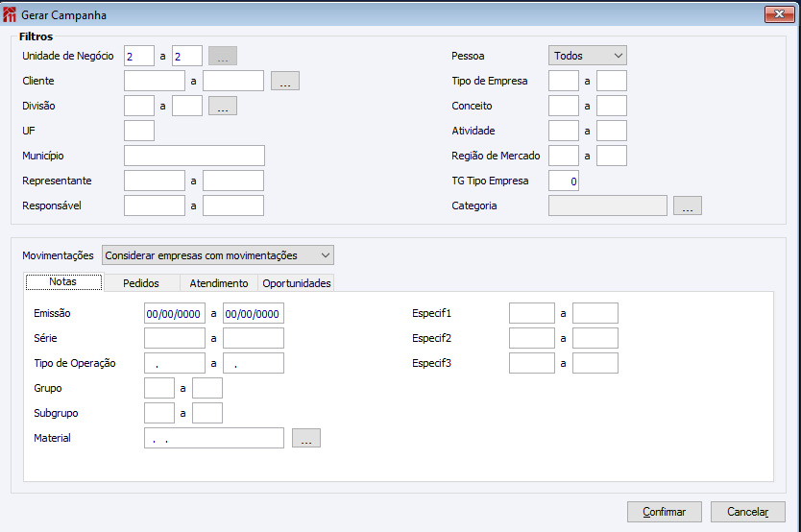Screen dimensions: 801x532
Task: Click the ellipsis button beside Cliente fields
Action: pyautogui.click(x=285, y=82)
